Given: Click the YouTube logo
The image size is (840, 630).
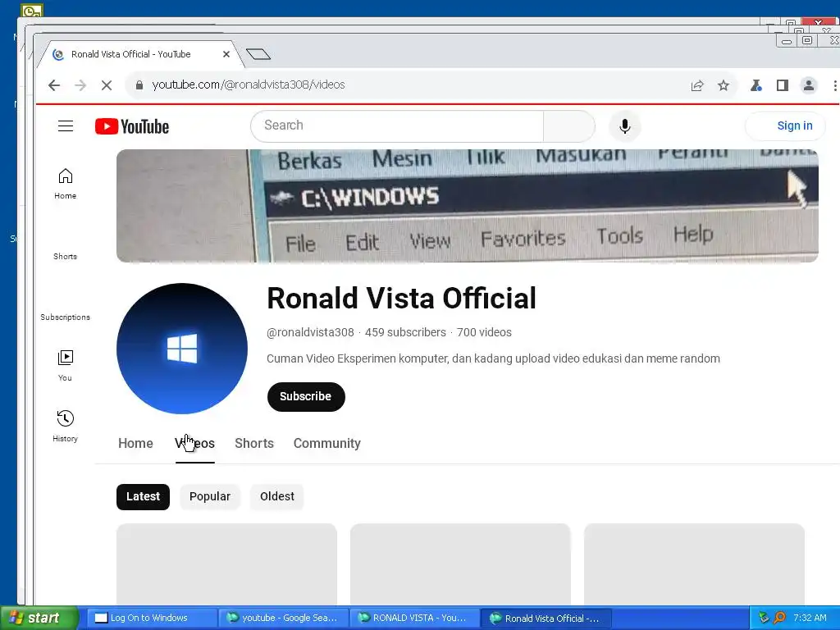Looking at the screenshot, I should (132, 126).
